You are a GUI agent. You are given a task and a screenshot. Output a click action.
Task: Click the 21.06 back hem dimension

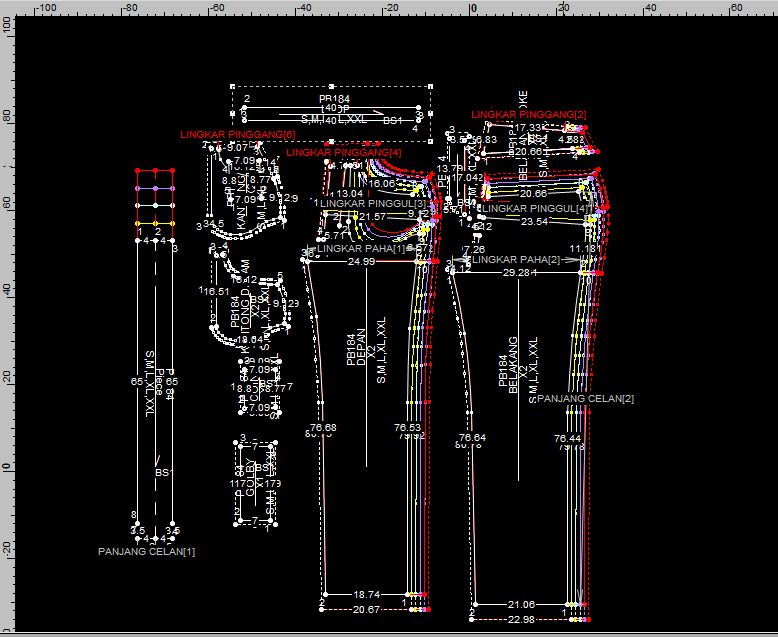click(x=521, y=604)
